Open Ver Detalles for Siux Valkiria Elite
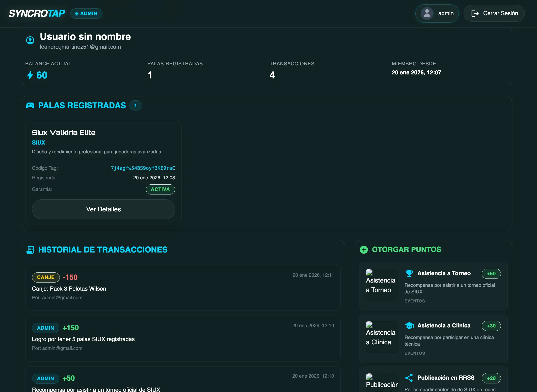 click(103, 209)
